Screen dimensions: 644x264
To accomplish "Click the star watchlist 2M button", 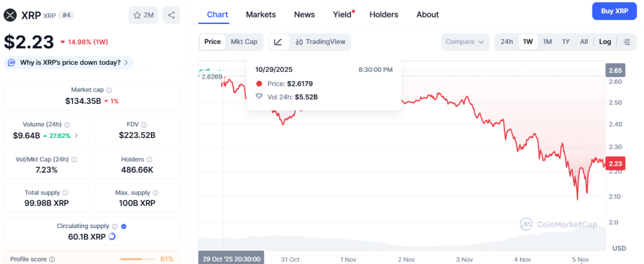I will point(143,14).
